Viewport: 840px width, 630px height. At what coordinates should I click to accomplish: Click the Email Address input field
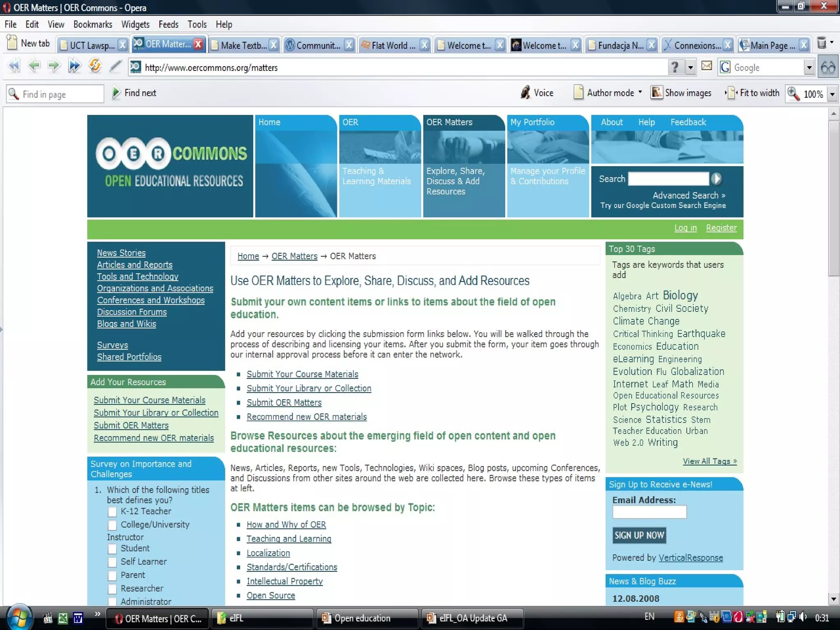649,512
